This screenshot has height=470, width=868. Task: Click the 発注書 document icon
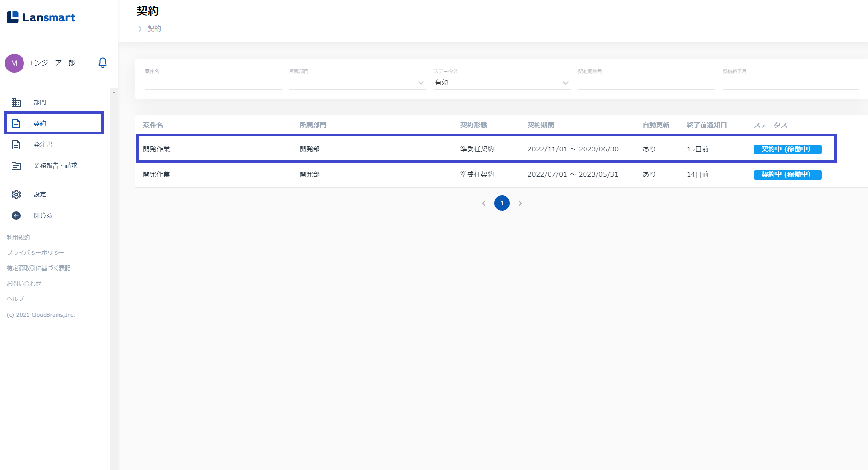tap(16, 145)
